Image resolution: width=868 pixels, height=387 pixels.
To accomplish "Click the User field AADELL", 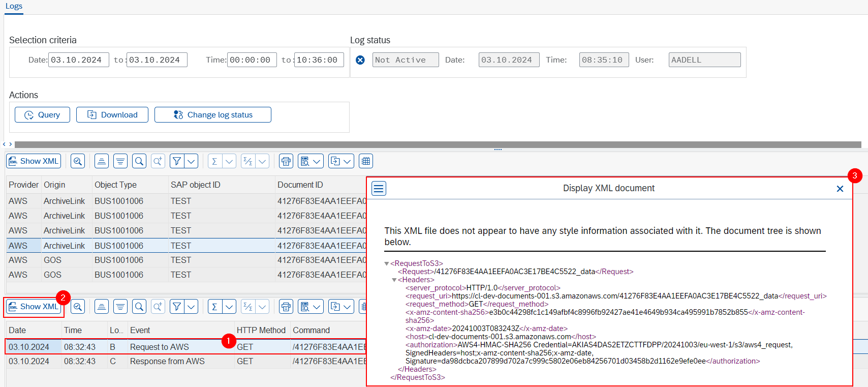I will point(705,60).
